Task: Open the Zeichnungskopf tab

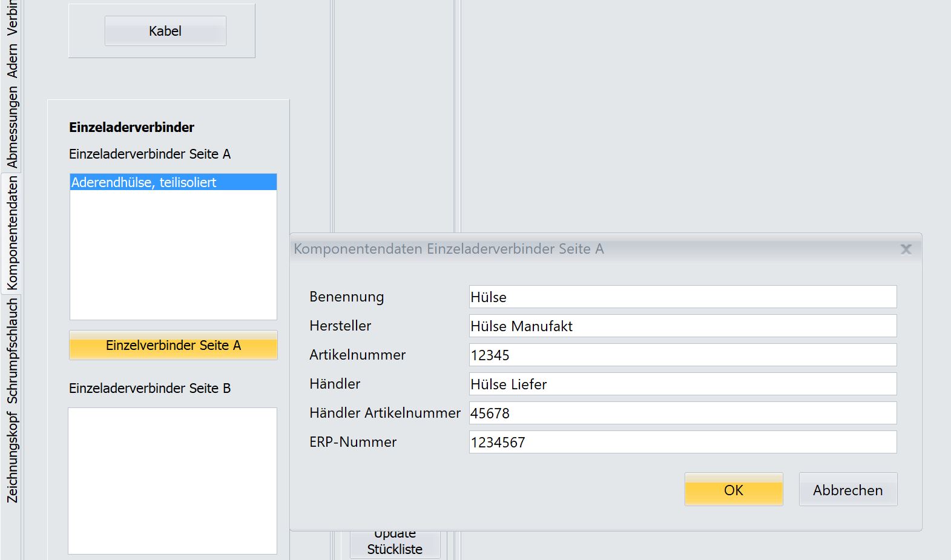Action: click(12, 458)
